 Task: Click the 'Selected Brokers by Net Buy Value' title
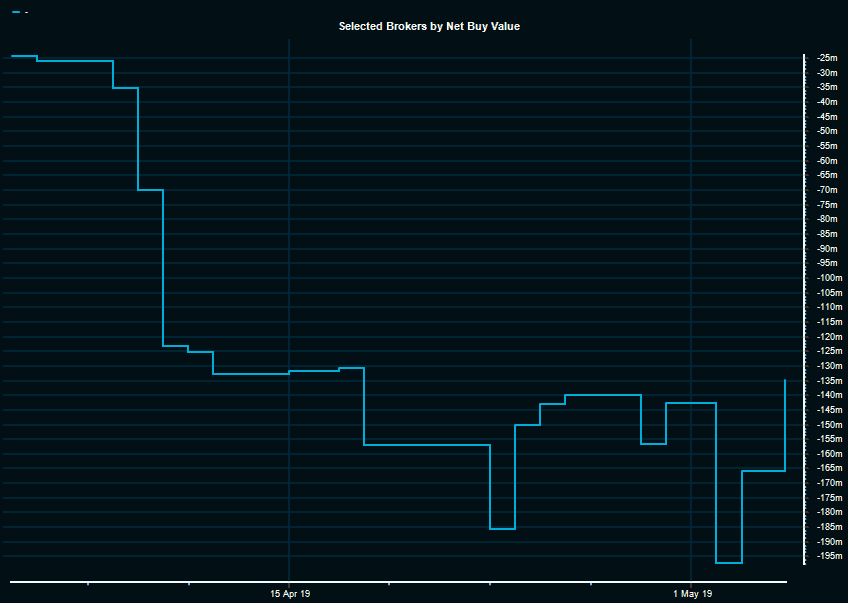[x=429, y=26]
